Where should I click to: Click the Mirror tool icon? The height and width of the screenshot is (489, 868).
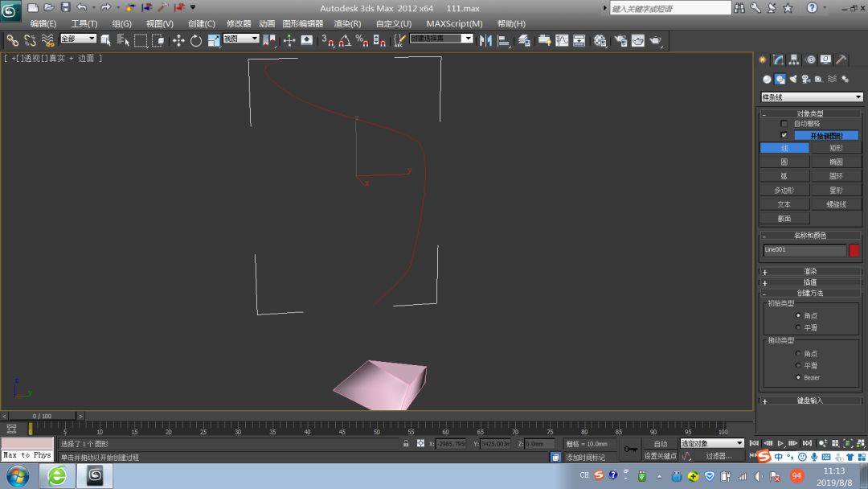tap(485, 40)
